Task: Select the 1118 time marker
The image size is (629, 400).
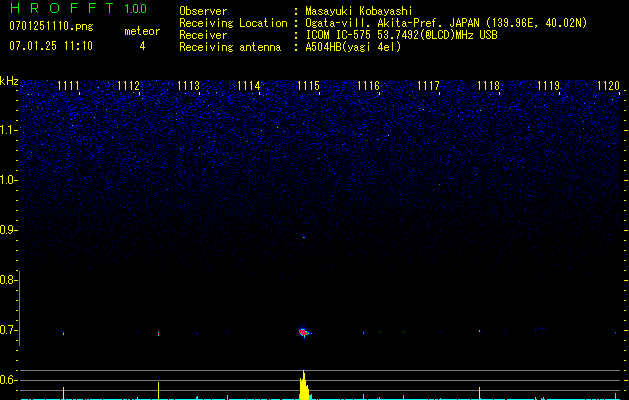Action: click(x=488, y=87)
